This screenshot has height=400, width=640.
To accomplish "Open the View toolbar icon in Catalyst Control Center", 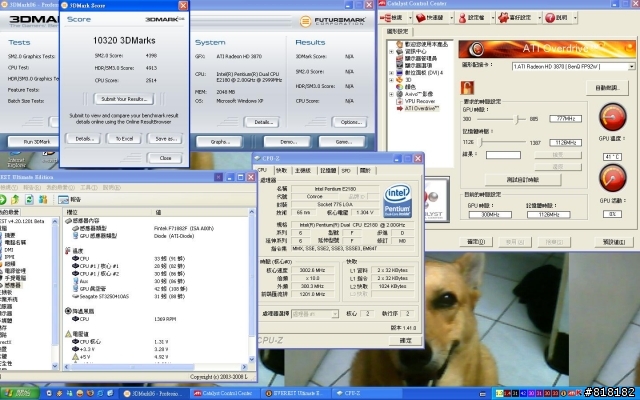I will 385,18.
